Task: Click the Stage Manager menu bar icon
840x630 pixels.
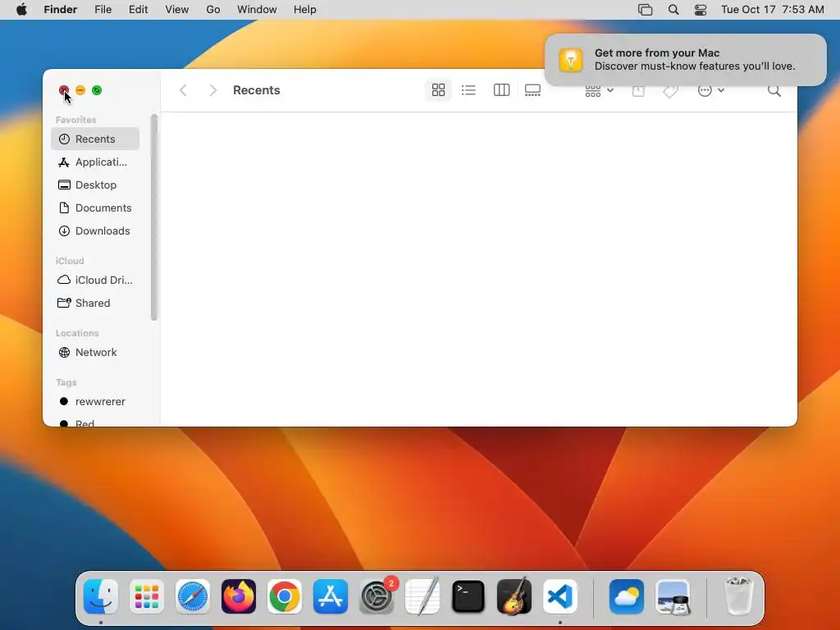Action: click(645, 10)
